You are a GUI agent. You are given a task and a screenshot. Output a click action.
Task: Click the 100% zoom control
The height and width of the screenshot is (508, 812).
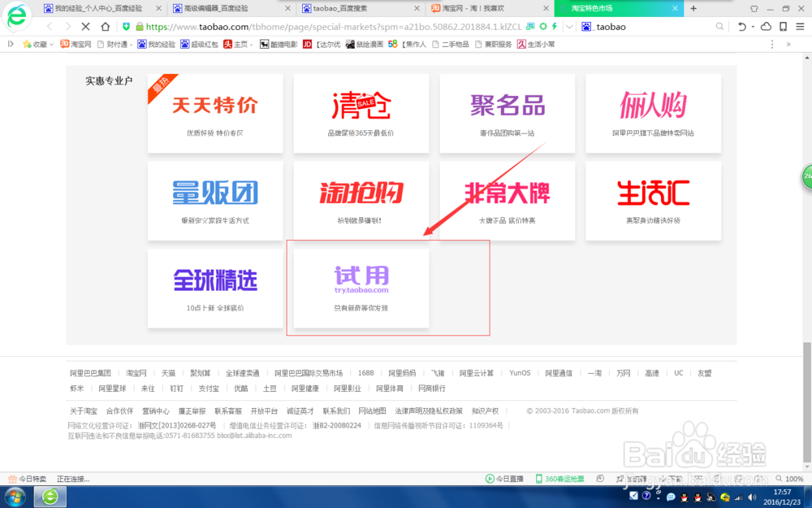pyautogui.click(x=790, y=479)
